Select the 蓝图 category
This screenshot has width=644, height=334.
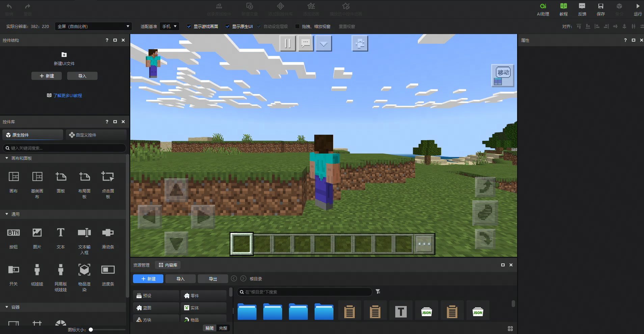pos(156,308)
